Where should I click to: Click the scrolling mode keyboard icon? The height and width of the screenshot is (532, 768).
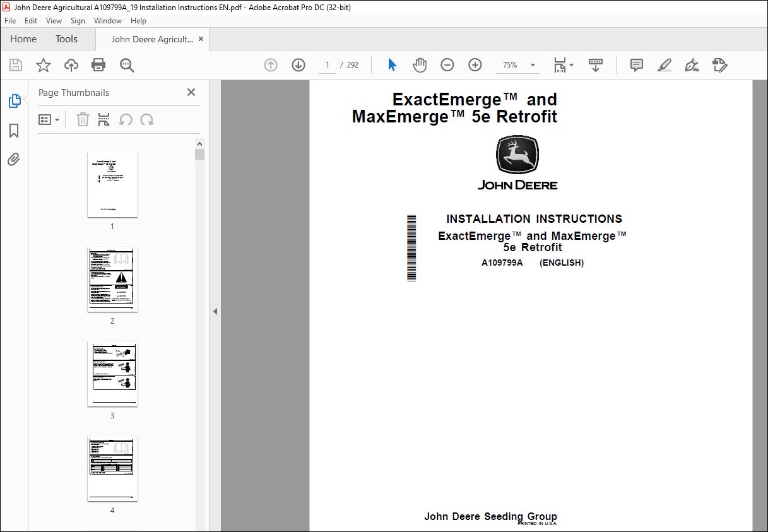click(596, 65)
